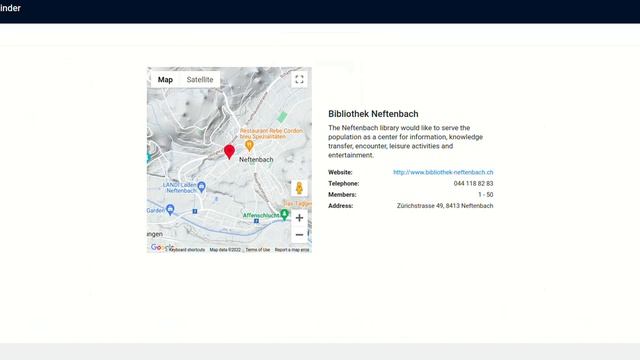Click the Restaurant Rebe Cordon bleu label
The image size is (640, 360).
(x=271, y=133)
